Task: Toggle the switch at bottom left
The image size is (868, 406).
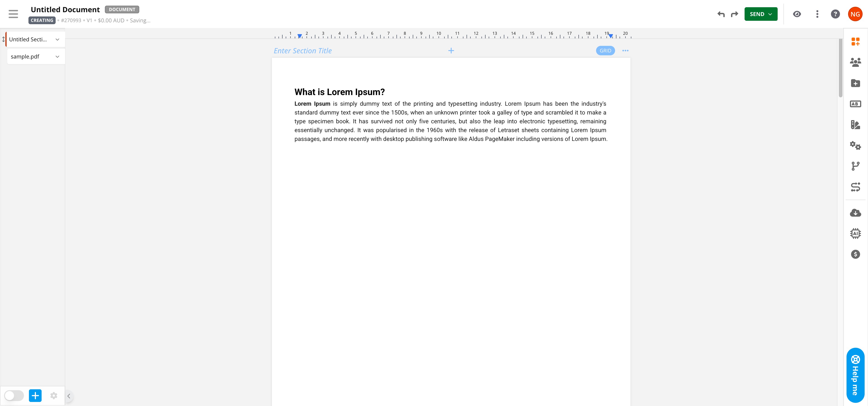Action: pyautogui.click(x=14, y=396)
